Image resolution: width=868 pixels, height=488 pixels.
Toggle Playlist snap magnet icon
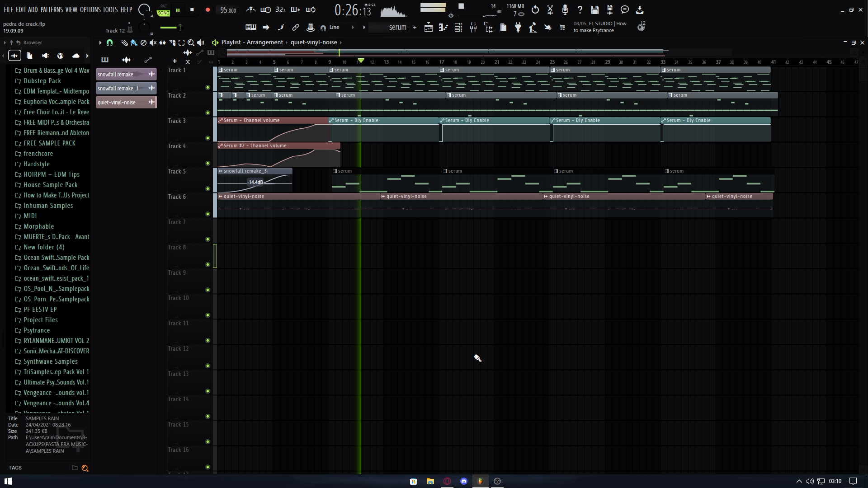click(109, 42)
